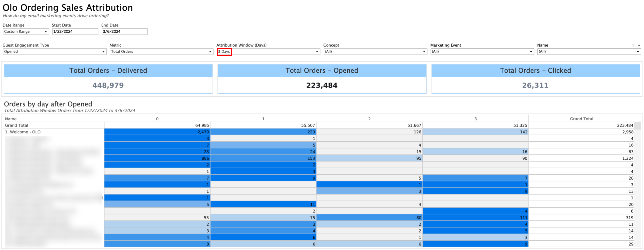Viewport: 644px width, 250px height.
Task: Click the 64,985 grand total cell
Action: click(x=157, y=125)
